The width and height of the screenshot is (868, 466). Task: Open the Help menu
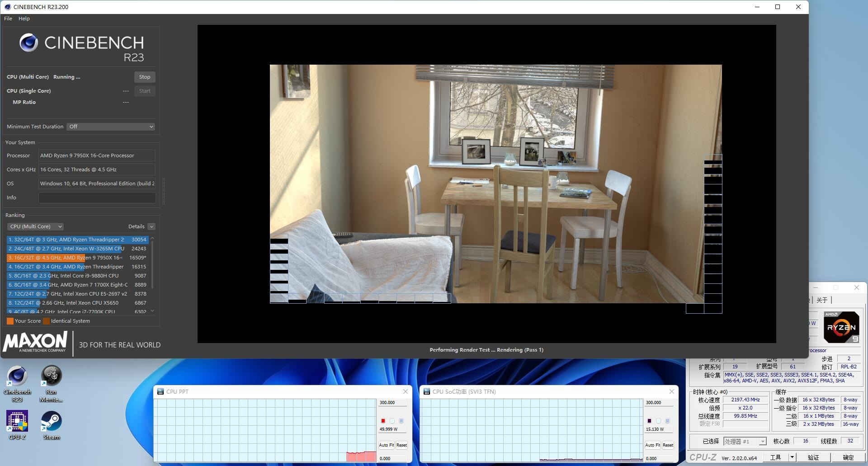click(x=24, y=19)
